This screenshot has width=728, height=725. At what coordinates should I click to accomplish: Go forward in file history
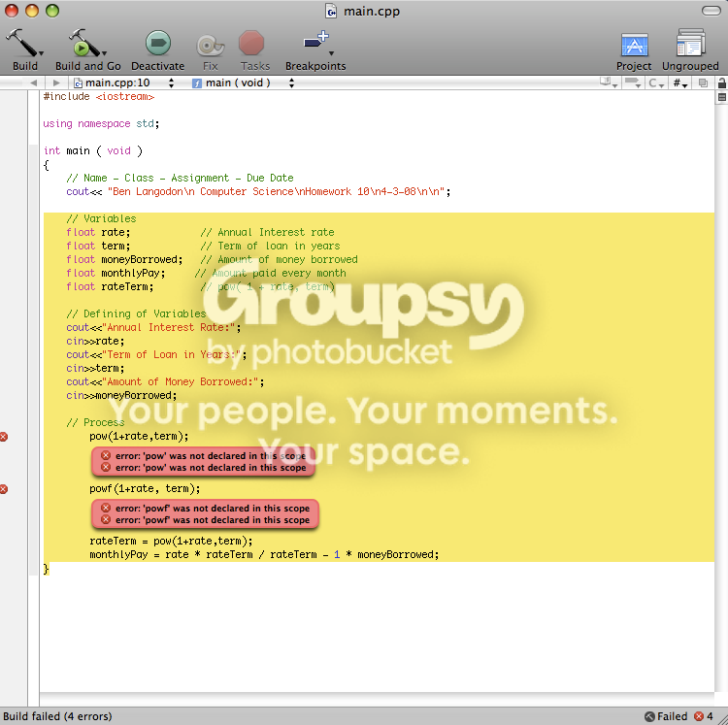[56, 82]
